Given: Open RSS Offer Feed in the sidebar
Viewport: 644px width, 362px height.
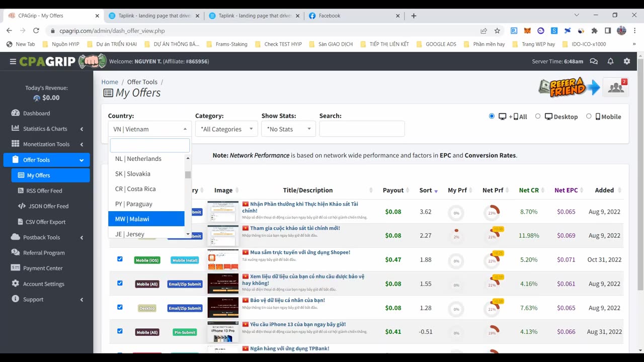Looking at the screenshot, I should [44, 191].
